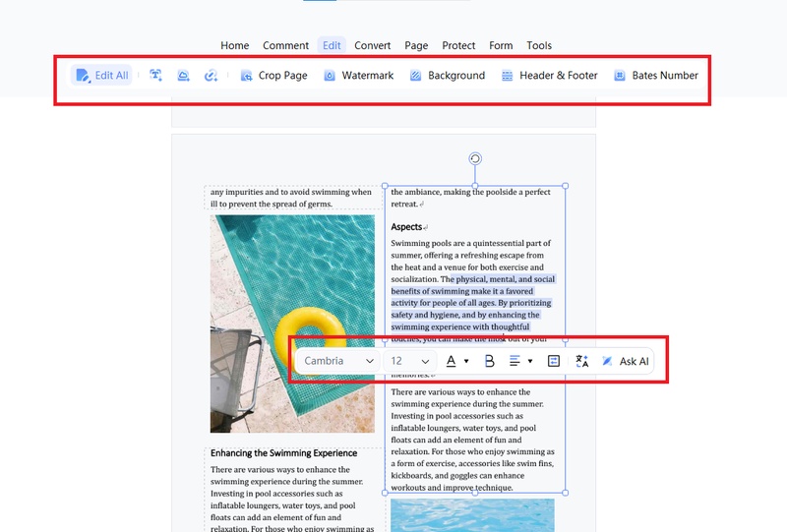Open the Watermark tool
Viewport: 787px width, 532px height.
coord(358,76)
